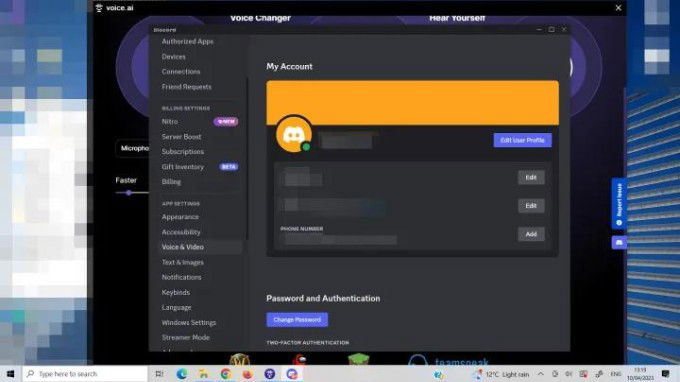The height and width of the screenshot is (382, 680).
Task: Add a phone number with Add button
Action: coord(531,234)
